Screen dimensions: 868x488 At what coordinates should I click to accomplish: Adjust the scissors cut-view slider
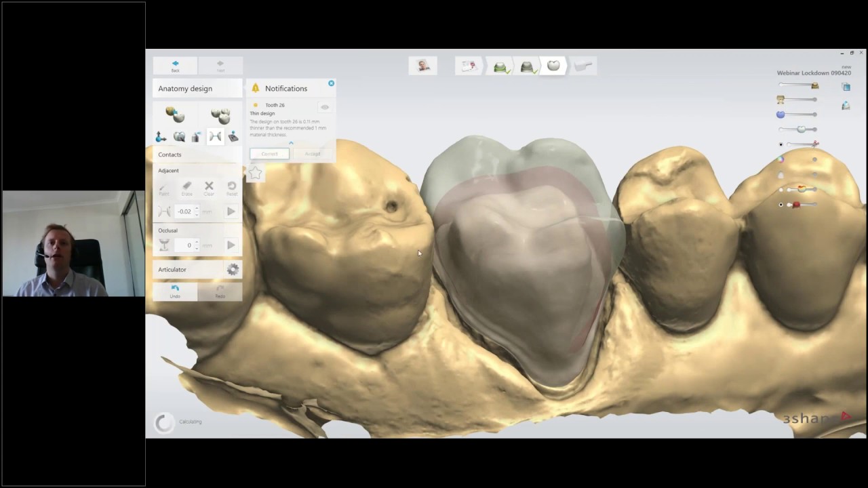[803, 144]
